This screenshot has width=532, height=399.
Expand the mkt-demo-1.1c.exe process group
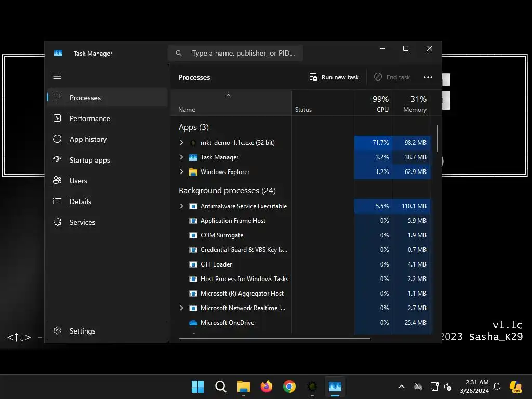pyautogui.click(x=181, y=143)
